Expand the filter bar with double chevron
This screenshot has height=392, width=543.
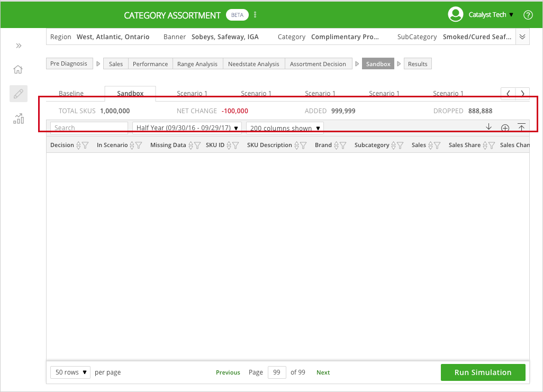click(x=522, y=37)
